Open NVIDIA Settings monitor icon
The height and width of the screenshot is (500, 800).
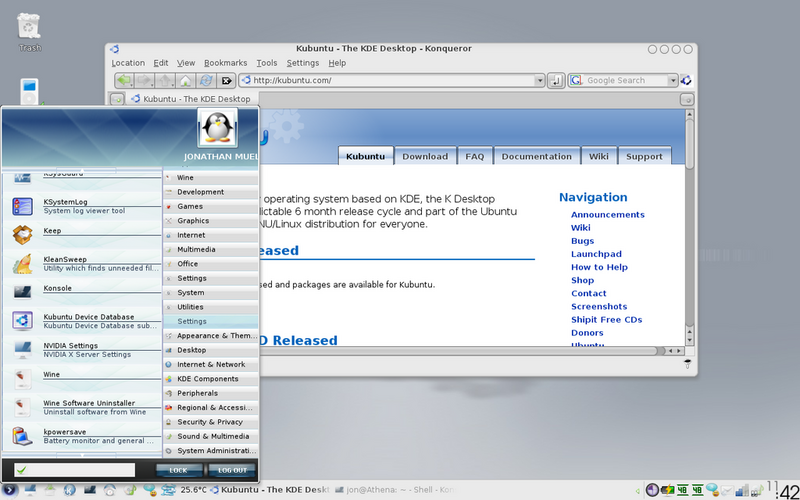pos(22,350)
